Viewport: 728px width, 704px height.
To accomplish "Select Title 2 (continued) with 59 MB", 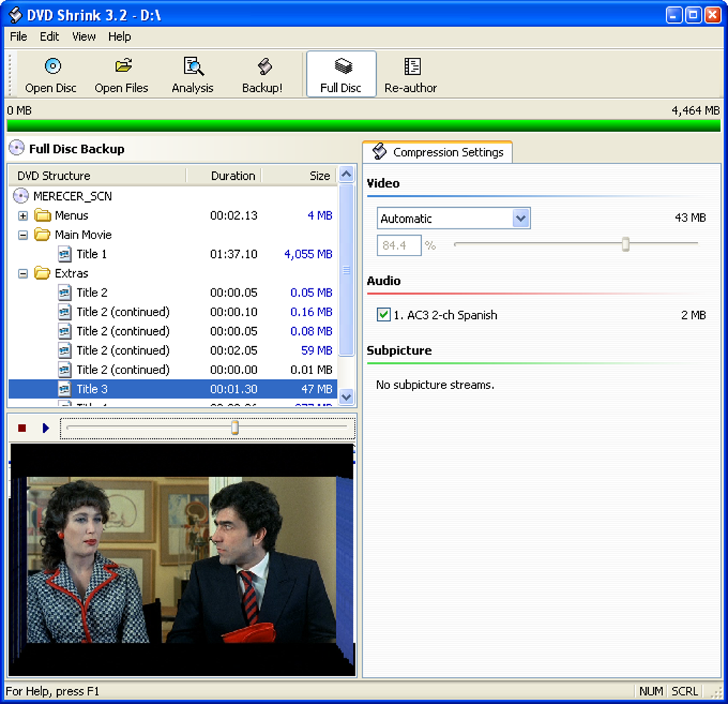I will coord(173,351).
